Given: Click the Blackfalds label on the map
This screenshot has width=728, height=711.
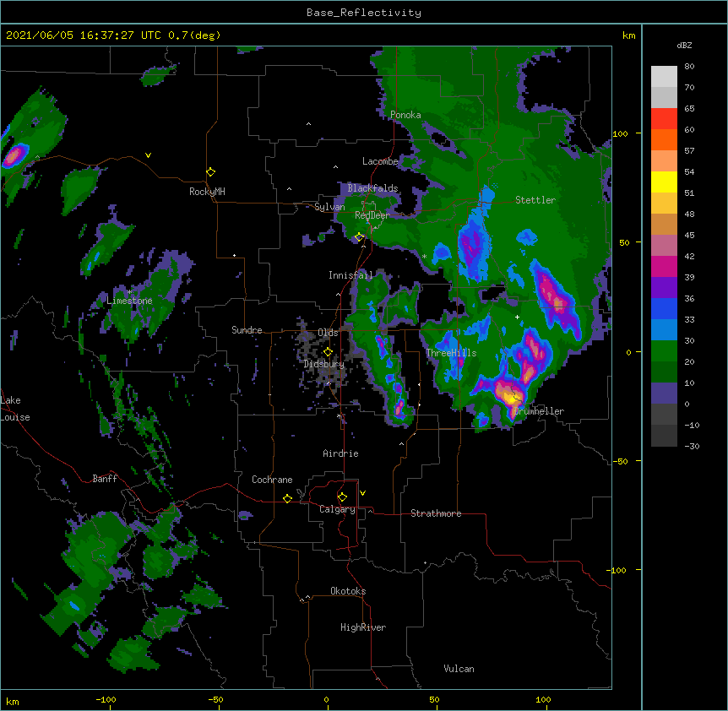Looking at the screenshot, I should coord(372,188).
